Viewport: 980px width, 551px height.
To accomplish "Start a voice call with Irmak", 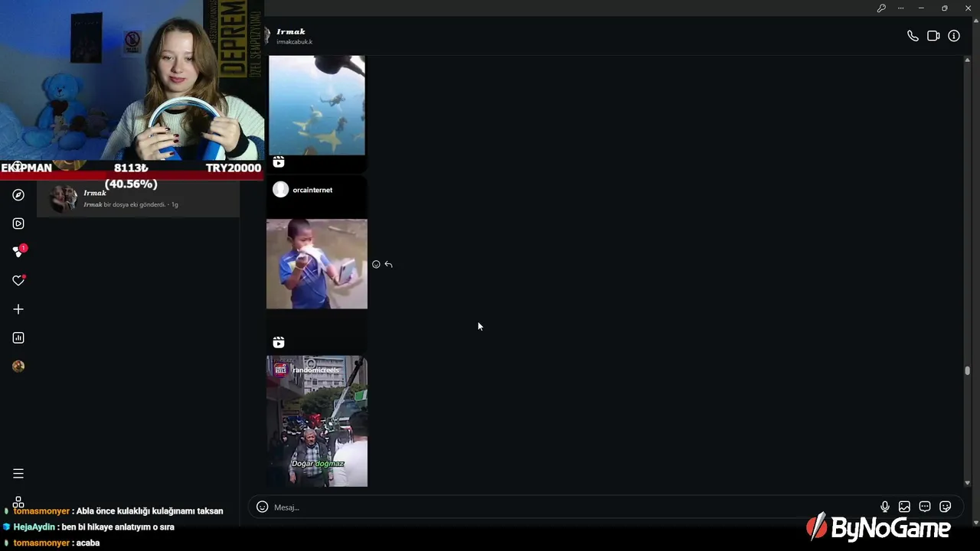I will pyautogui.click(x=913, y=36).
